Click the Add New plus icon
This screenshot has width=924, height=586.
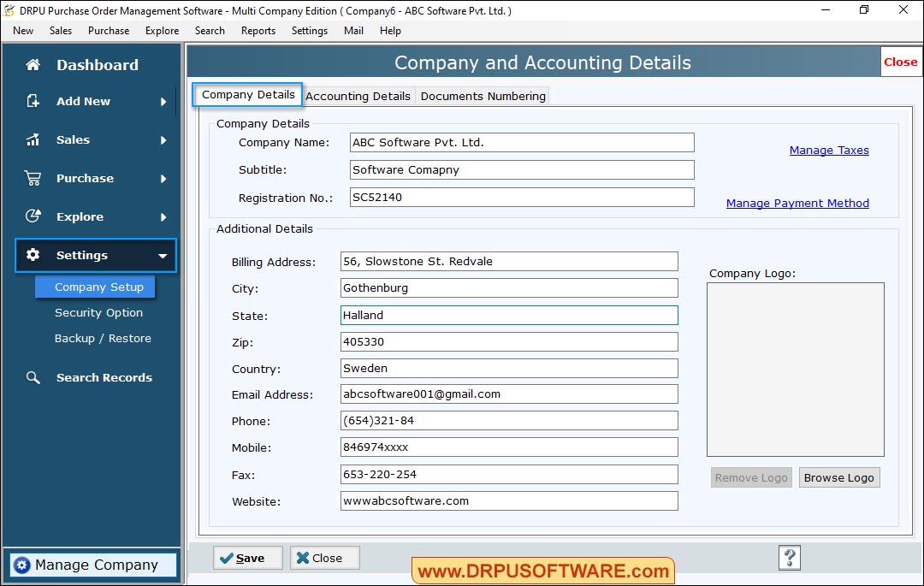point(33,101)
